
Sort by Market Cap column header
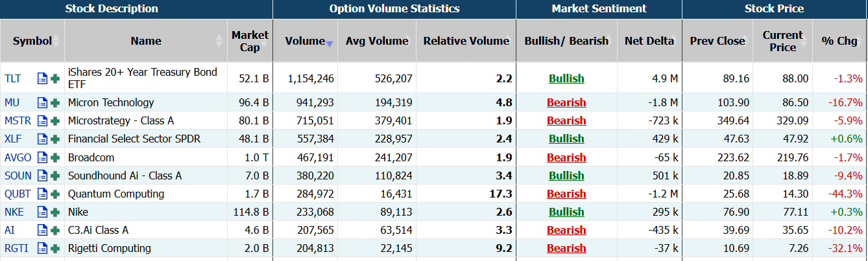pyautogui.click(x=250, y=41)
